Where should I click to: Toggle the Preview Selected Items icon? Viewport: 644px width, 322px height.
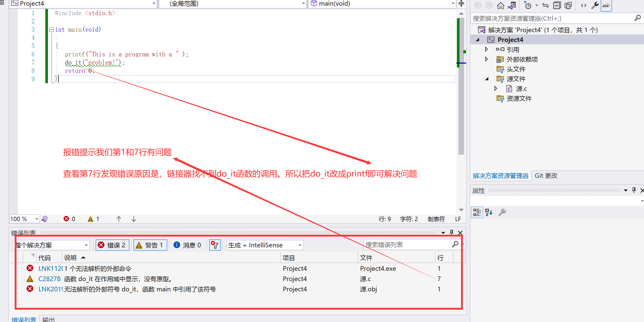pyautogui.click(x=606, y=5)
